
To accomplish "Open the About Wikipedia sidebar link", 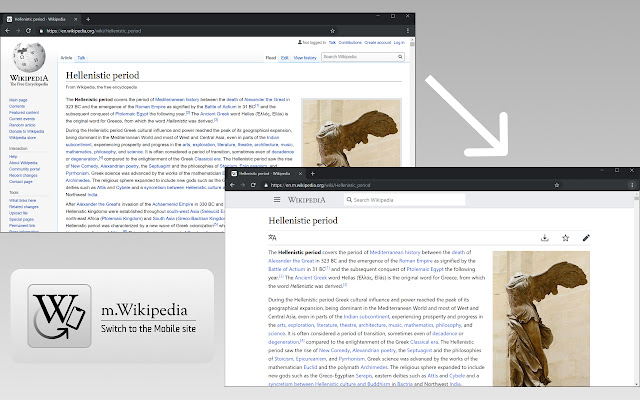I will coord(23,163).
